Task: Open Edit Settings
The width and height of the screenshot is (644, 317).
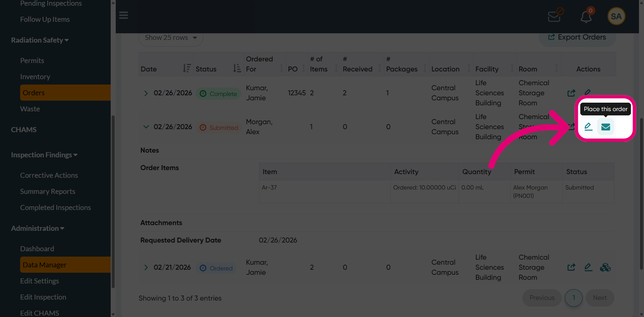Action: (40, 281)
